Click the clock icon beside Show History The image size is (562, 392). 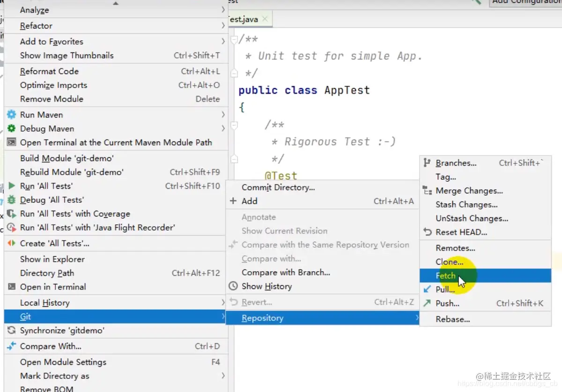point(233,286)
